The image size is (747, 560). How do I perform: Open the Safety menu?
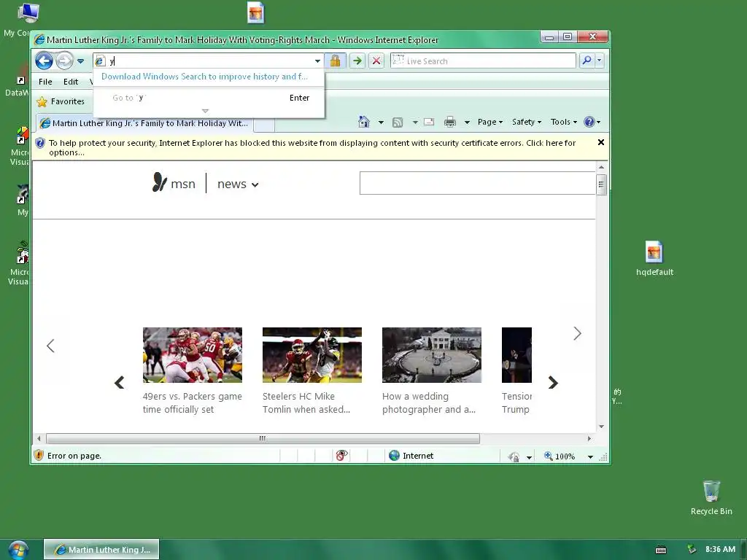tap(527, 122)
